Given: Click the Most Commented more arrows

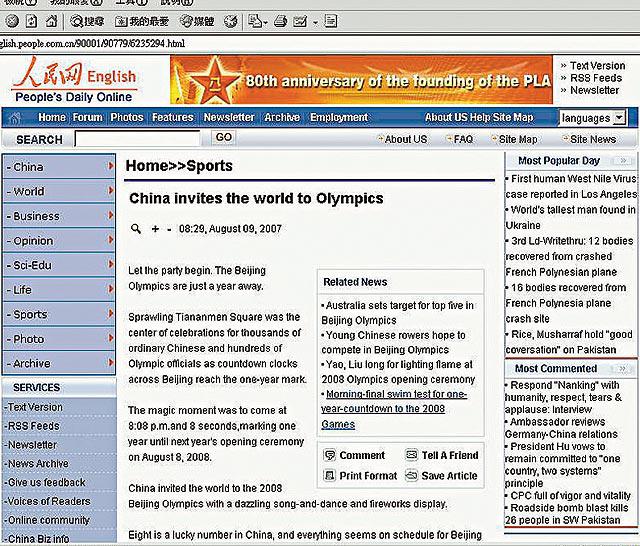Looking at the screenshot, I should [622, 368].
